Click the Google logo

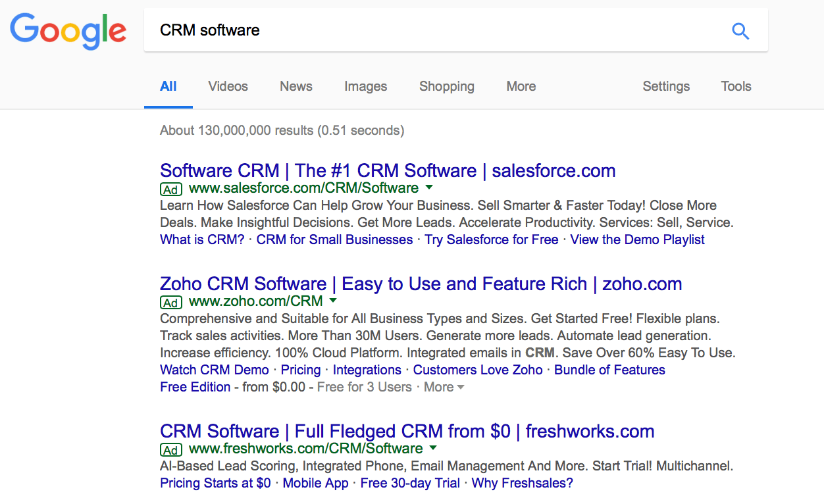[x=68, y=32]
